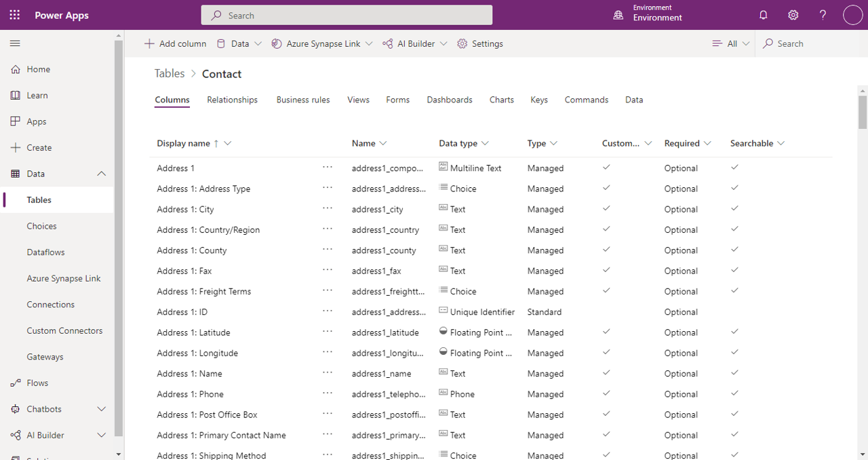Open more options for Address 1: County
Image resolution: width=868 pixels, height=460 pixels.
tap(328, 249)
